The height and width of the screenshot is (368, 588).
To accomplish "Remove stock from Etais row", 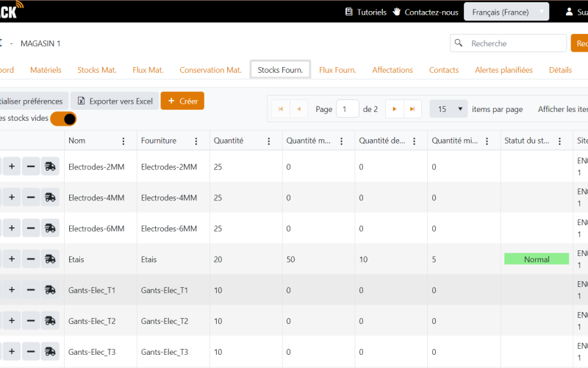I will pos(31,259).
